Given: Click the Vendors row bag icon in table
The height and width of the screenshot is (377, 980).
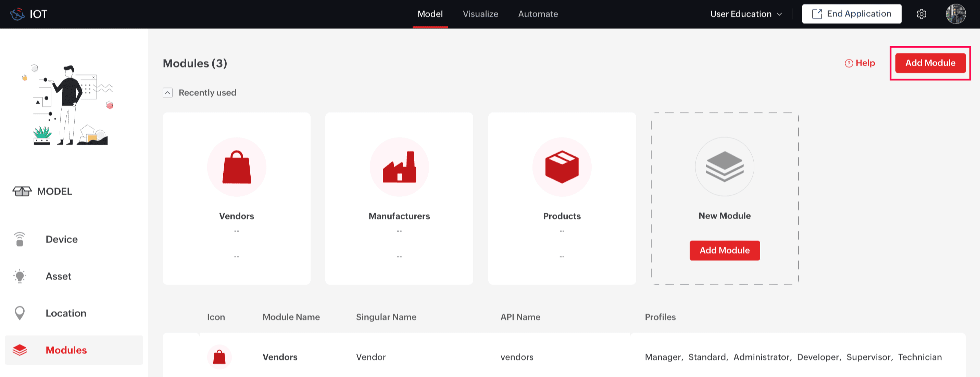Looking at the screenshot, I should click(219, 357).
